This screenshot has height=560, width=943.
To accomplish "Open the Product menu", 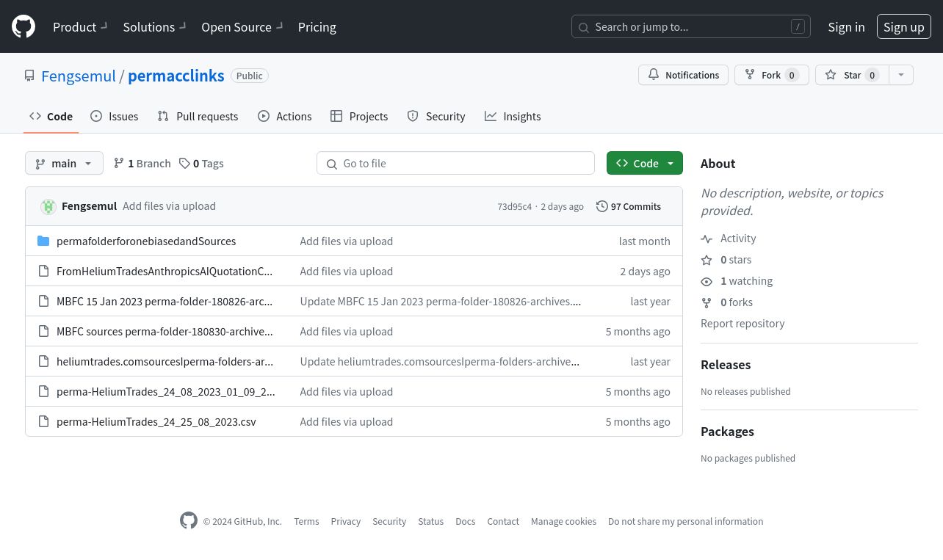I will click(80, 27).
